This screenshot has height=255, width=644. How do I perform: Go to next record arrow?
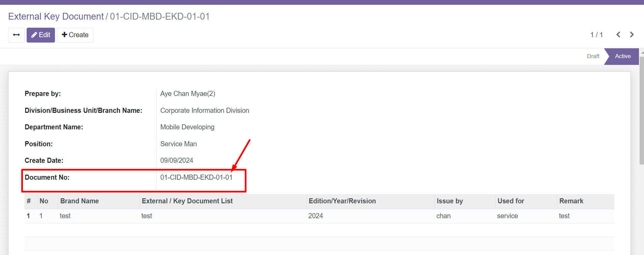point(632,35)
